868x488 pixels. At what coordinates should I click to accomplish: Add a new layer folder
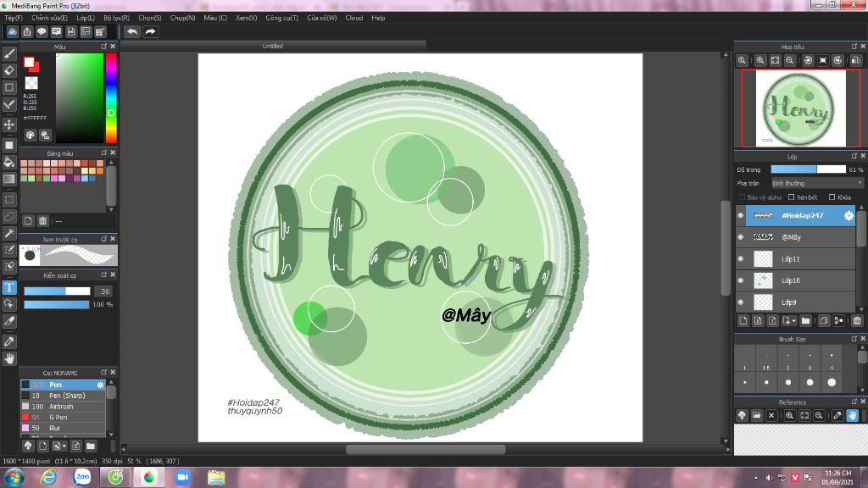pyautogui.click(x=805, y=321)
